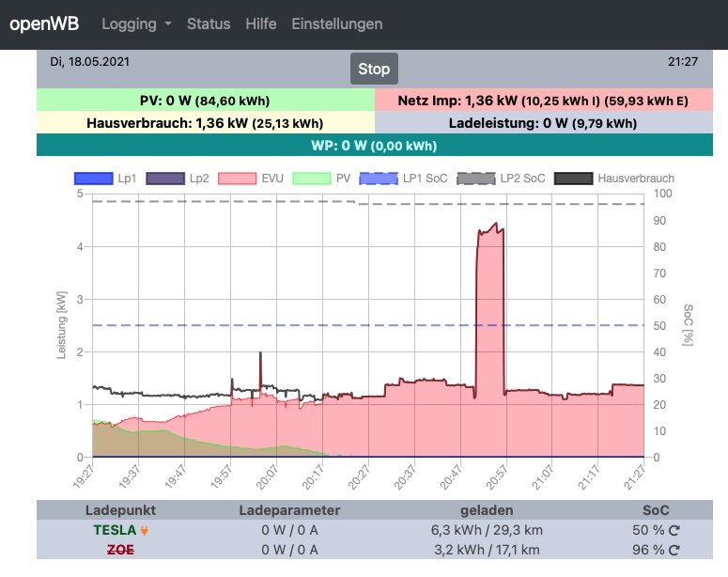This screenshot has height=577, width=728.
Task: Click the TESLA plug icon
Action: [144, 531]
